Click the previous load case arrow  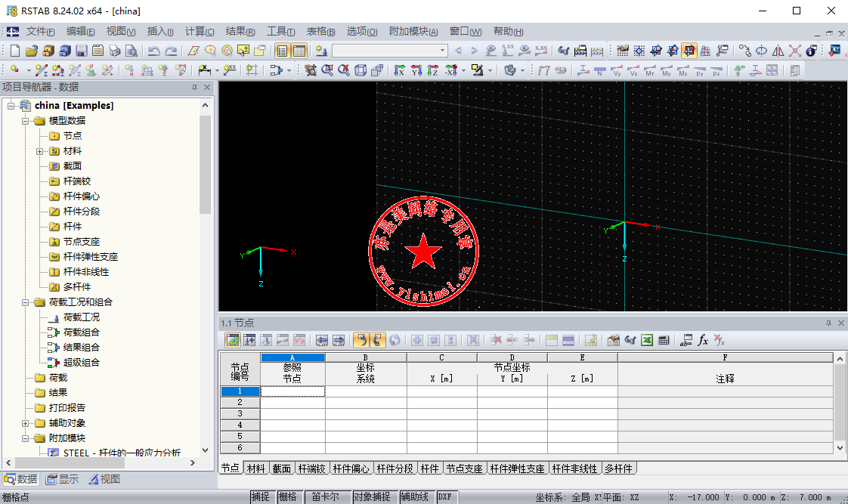coord(459,51)
